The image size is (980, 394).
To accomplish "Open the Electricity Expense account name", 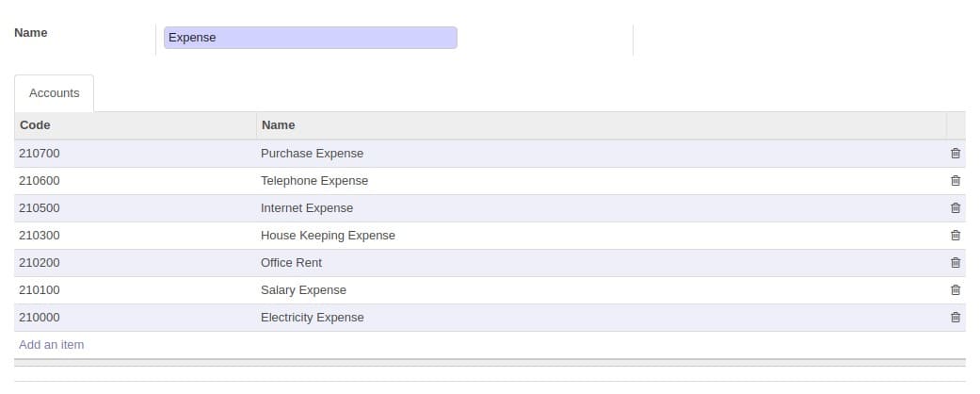I will pos(312,318).
